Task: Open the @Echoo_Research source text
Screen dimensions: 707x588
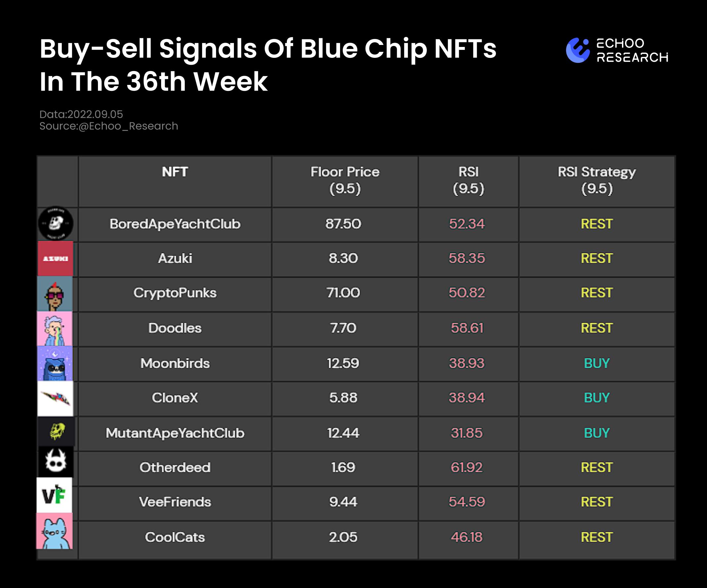Action: 128,126
